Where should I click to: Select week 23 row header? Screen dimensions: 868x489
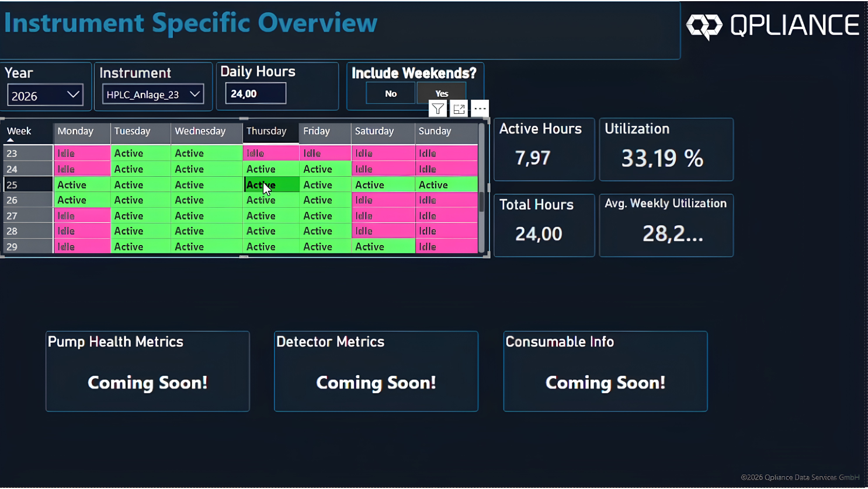[28, 153]
